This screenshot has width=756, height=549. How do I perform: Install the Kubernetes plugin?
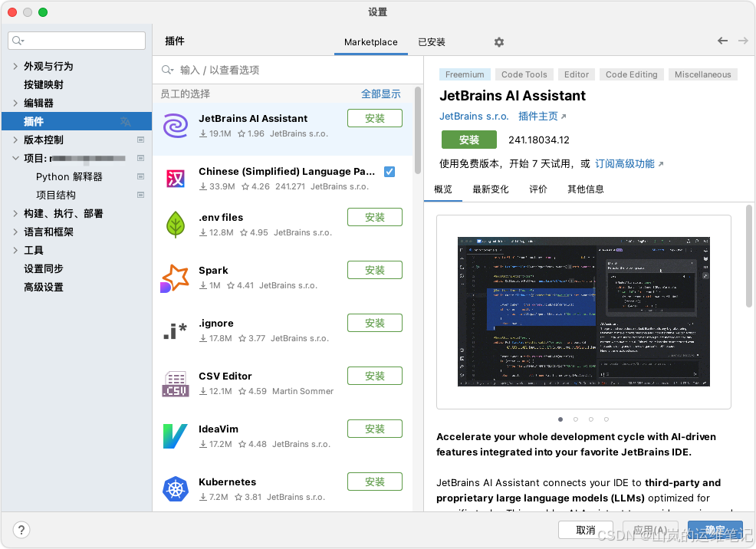pos(375,482)
